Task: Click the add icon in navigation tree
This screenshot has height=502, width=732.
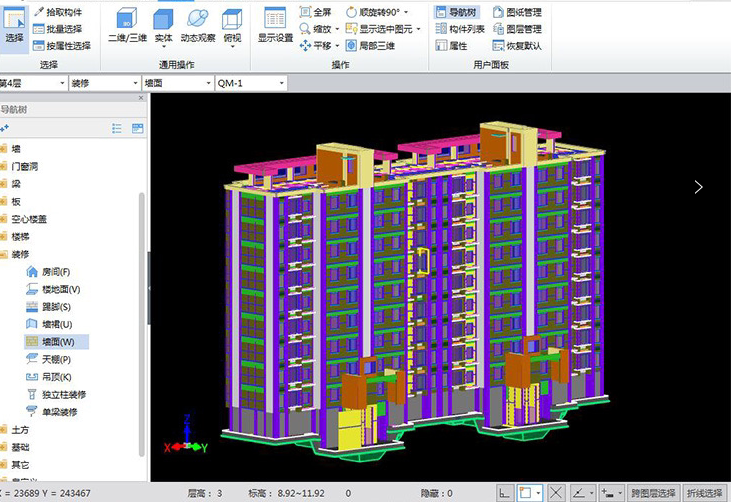Action: (4, 127)
